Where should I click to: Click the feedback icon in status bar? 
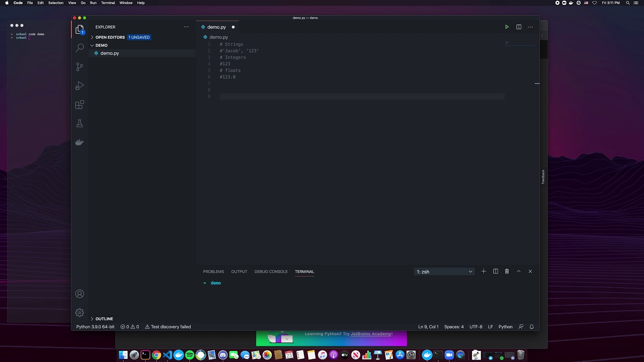[521, 327]
